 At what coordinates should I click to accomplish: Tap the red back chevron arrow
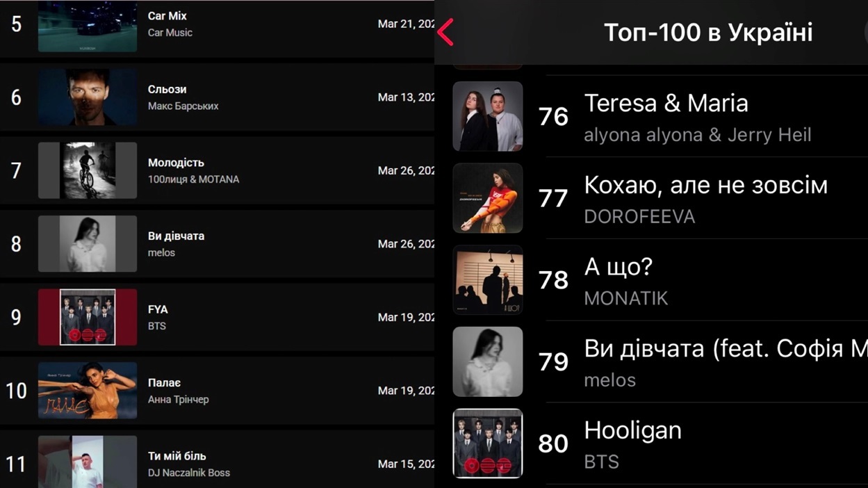446,32
